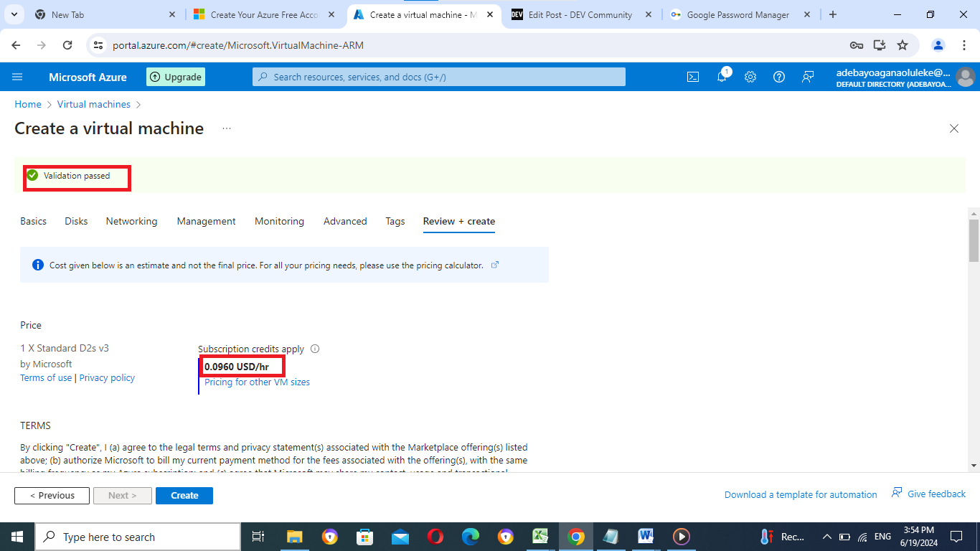This screenshot has width=980, height=551.
Task: Click the Microsoft Azure logo text
Action: pyautogui.click(x=88, y=77)
